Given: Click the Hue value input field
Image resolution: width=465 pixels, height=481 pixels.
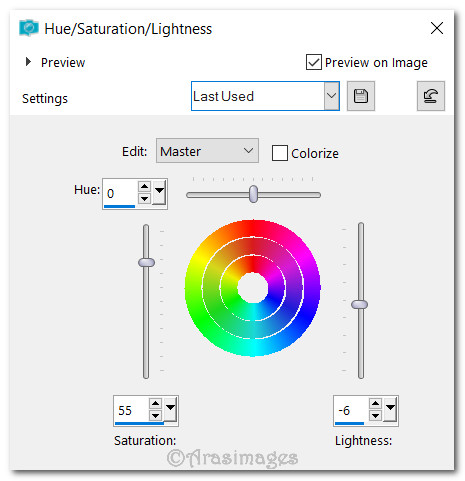Looking at the screenshot, I should [x=120, y=193].
